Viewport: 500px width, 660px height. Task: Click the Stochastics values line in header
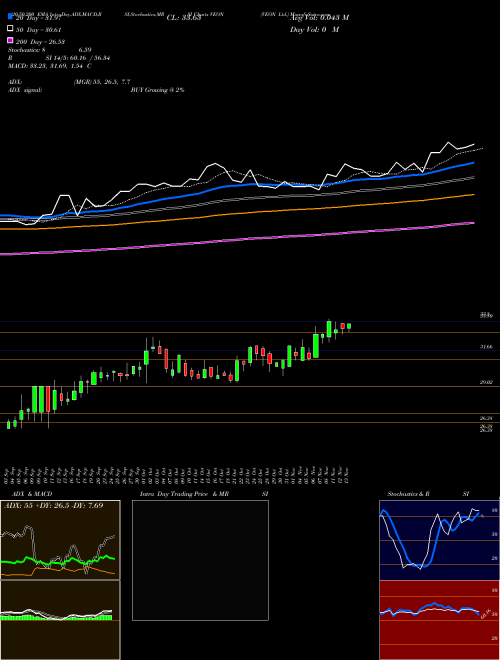pos(50,50)
